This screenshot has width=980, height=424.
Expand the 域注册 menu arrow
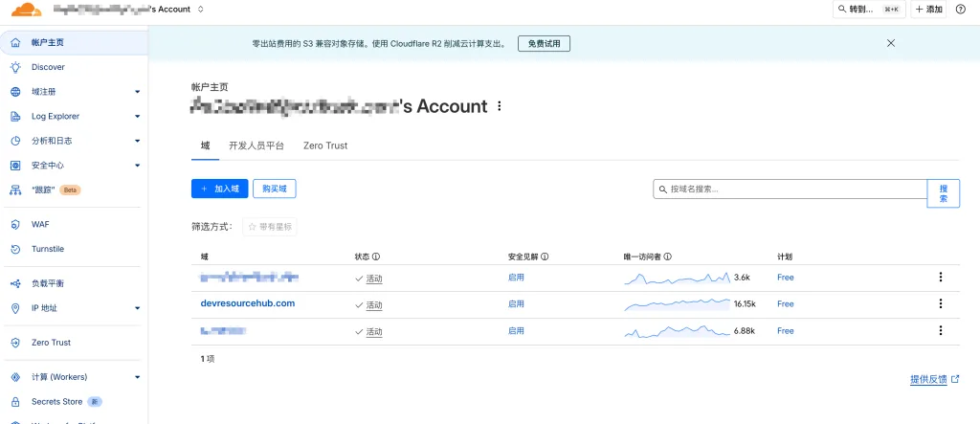pyautogui.click(x=138, y=92)
